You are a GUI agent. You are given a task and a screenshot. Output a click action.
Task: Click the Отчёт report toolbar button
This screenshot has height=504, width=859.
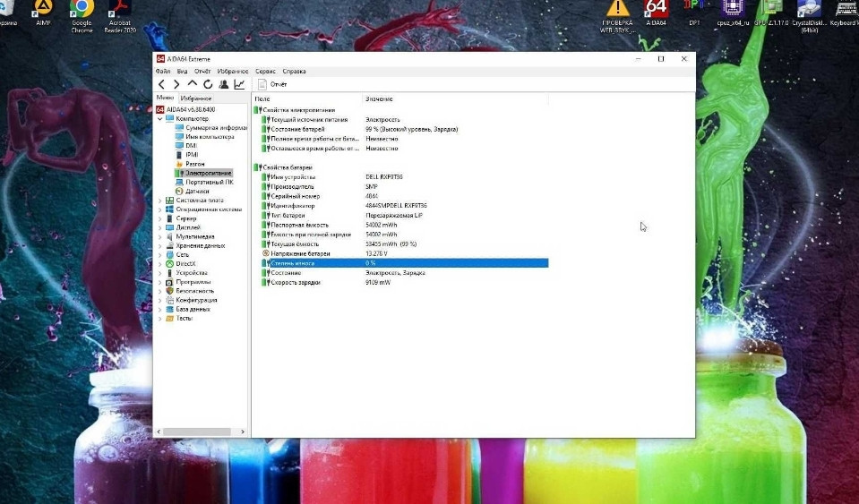272,84
